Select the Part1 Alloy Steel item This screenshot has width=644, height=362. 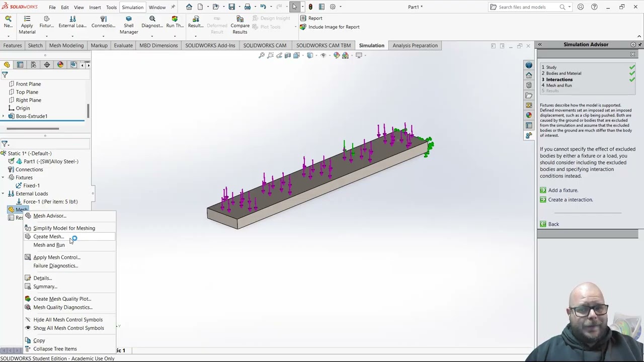click(51, 161)
